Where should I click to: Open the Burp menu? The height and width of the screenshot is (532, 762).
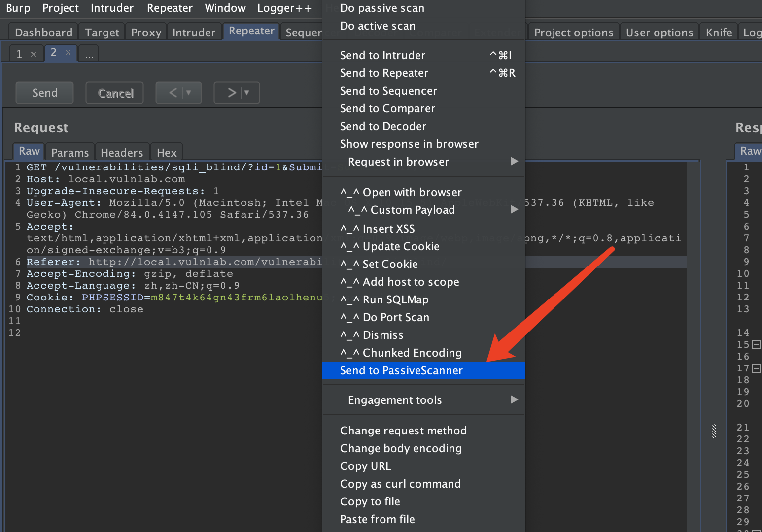(18, 8)
